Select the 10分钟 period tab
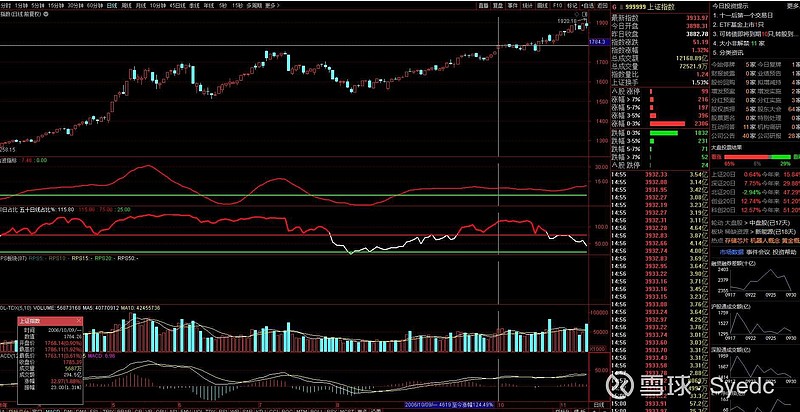 click(x=158, y=5)
